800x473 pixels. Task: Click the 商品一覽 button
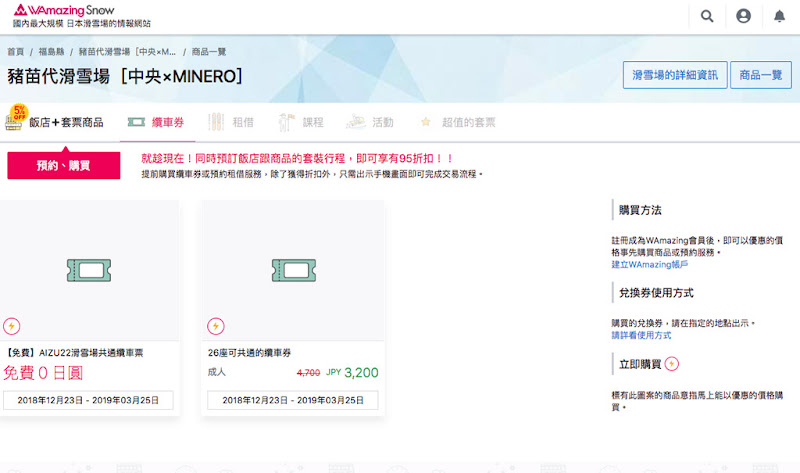tap(761, 75)
